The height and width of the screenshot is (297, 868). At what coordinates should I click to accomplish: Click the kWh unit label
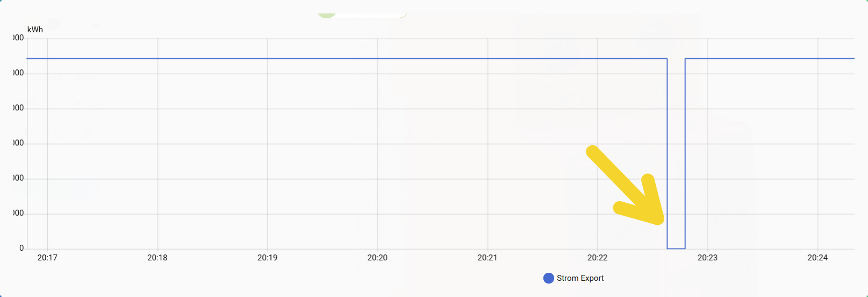[35, 30]
